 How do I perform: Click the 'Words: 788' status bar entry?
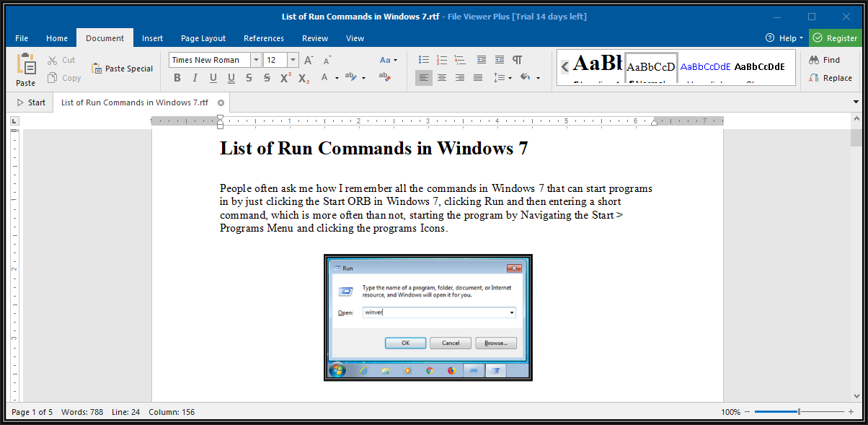83,412
